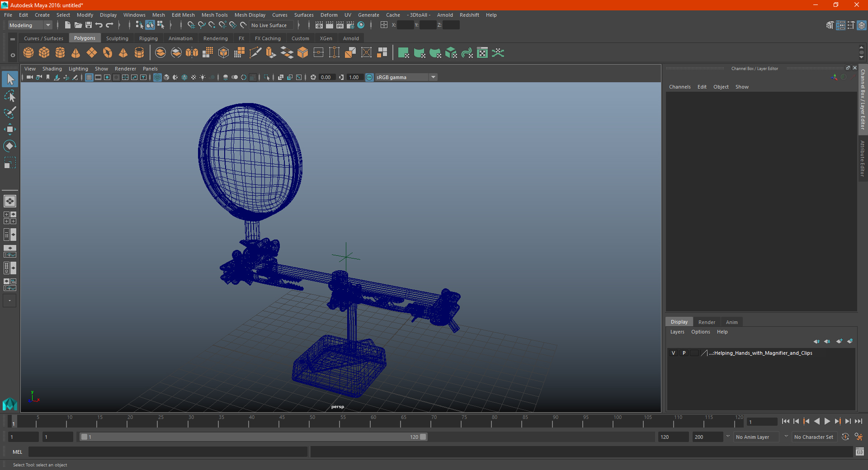Screen dimensions: 868x470
Task: Open the No Character Set dropdown
Action: [x=814, y=437]
